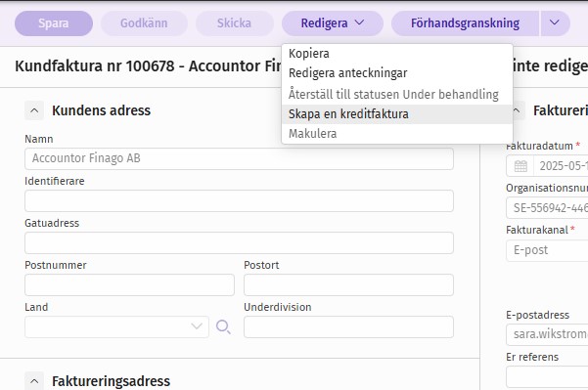588x390 pixels.
Task: Collapse the Faktureringsadress section
Action: point(34,381)
